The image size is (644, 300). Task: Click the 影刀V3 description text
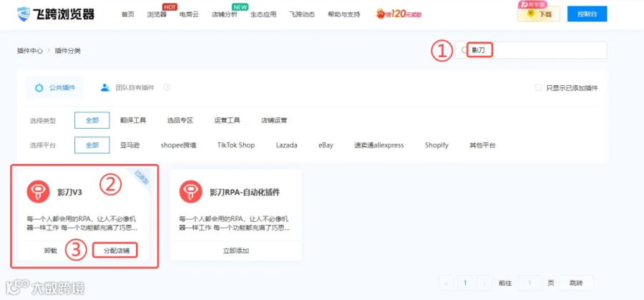coord(82,223)
